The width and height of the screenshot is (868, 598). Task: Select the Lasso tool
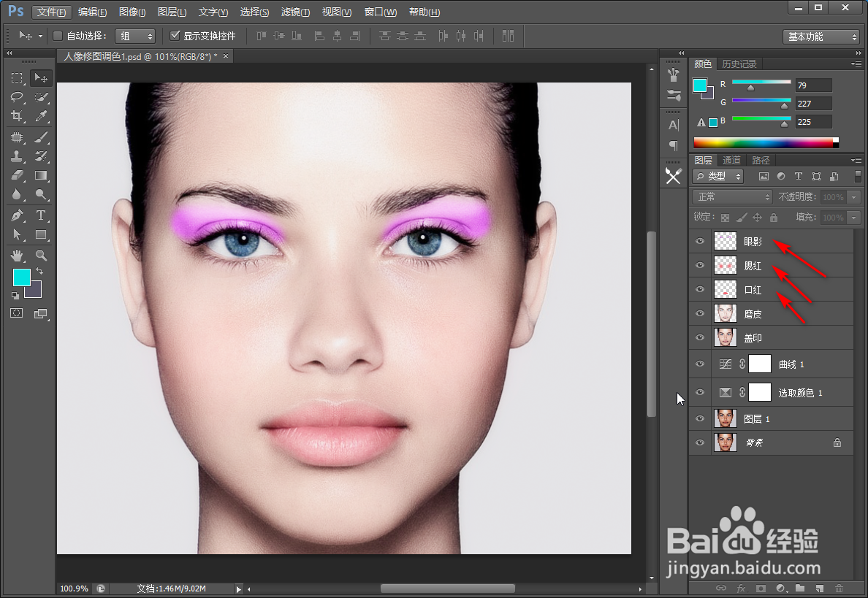(17, 97)
